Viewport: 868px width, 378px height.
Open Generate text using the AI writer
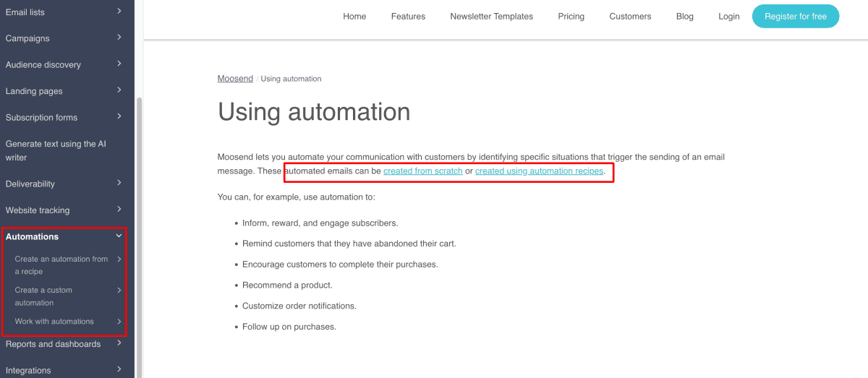tap(55, 150)
